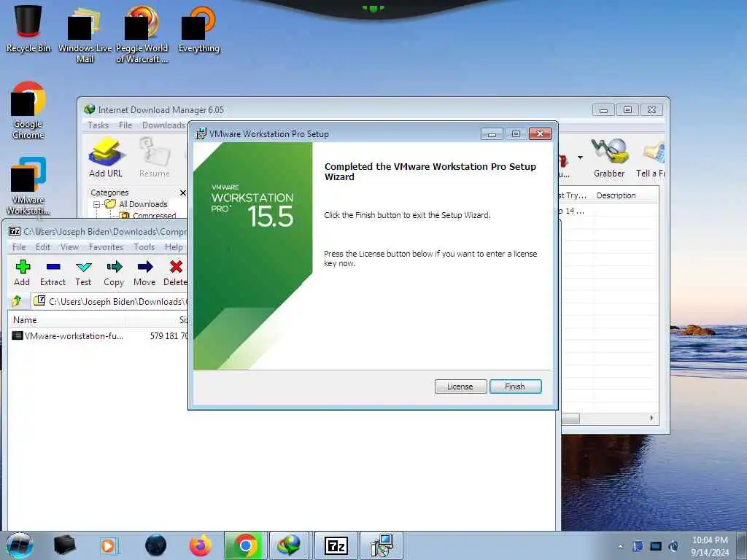Click the volume tray icon
This screenshot has width=747, height=560.
click(x=673, y=546)
